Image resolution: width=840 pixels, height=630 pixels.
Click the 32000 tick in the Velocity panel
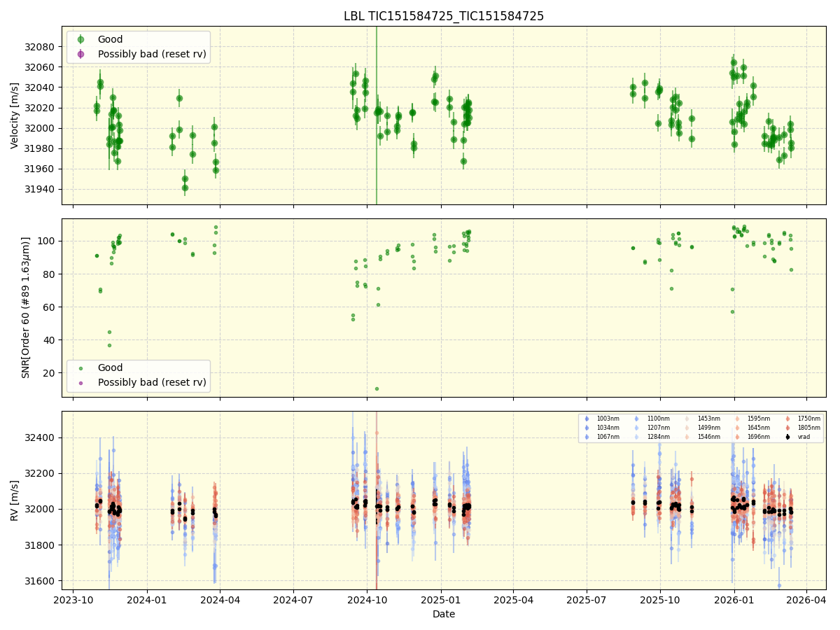point(40,128)
